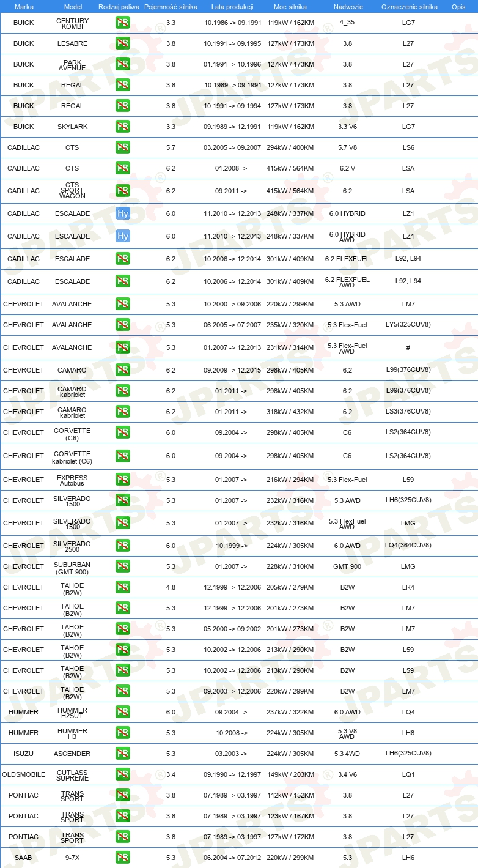Click the fuel icon for the AVALANCHE 5.3 AWD LM7 row
The height and width of the screenshot is (868, 478).
[123, 304]
